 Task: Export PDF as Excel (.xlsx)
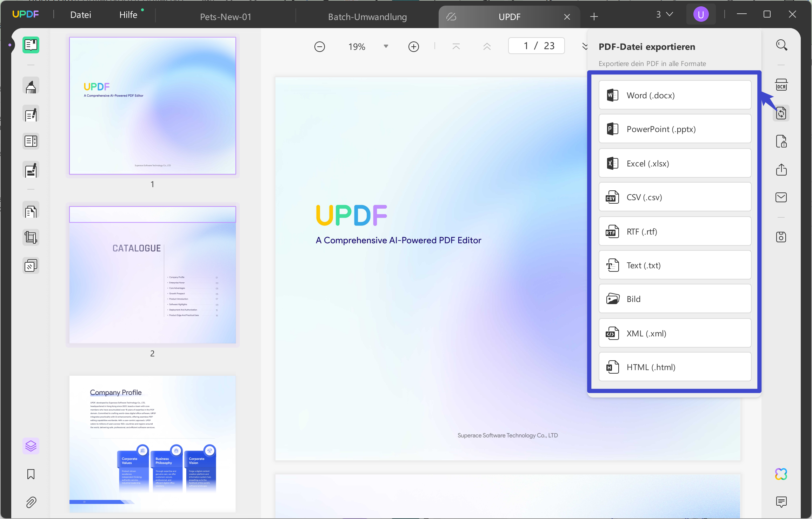tap(675, 163)
